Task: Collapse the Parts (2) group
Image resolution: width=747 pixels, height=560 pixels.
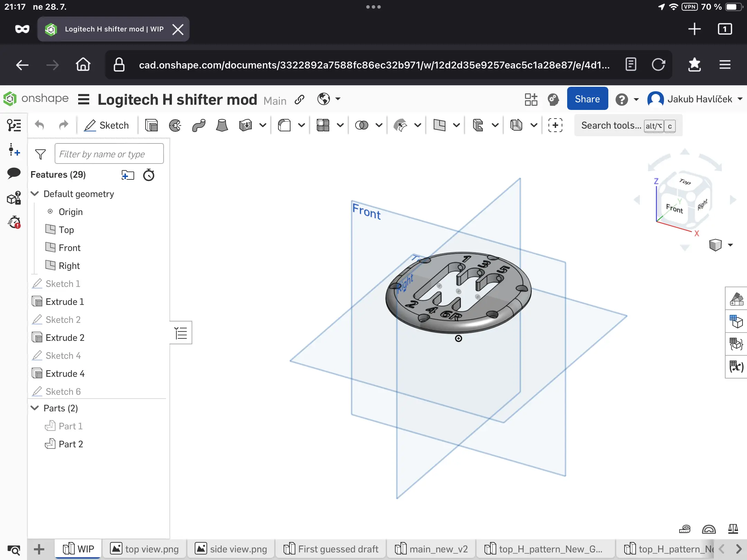Action: click(35, 408)
